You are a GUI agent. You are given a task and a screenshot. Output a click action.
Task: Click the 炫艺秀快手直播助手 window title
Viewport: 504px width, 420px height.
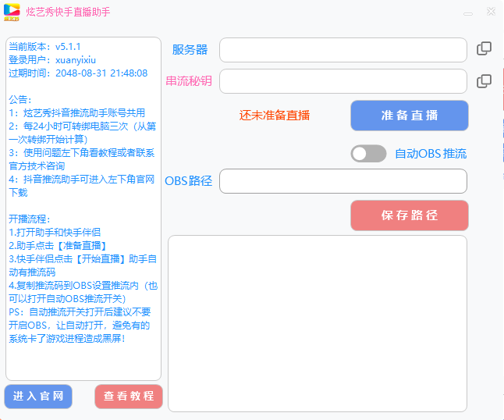click(68, 12)
